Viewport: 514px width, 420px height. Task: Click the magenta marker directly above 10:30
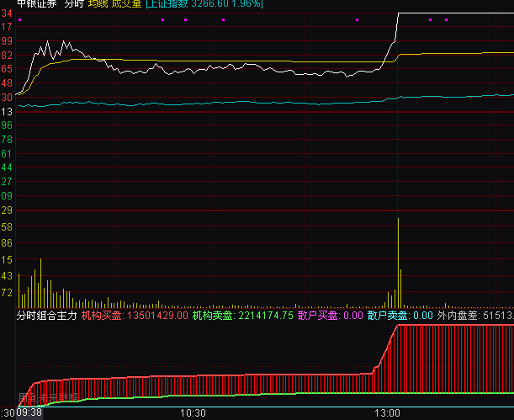pos(185,19)
